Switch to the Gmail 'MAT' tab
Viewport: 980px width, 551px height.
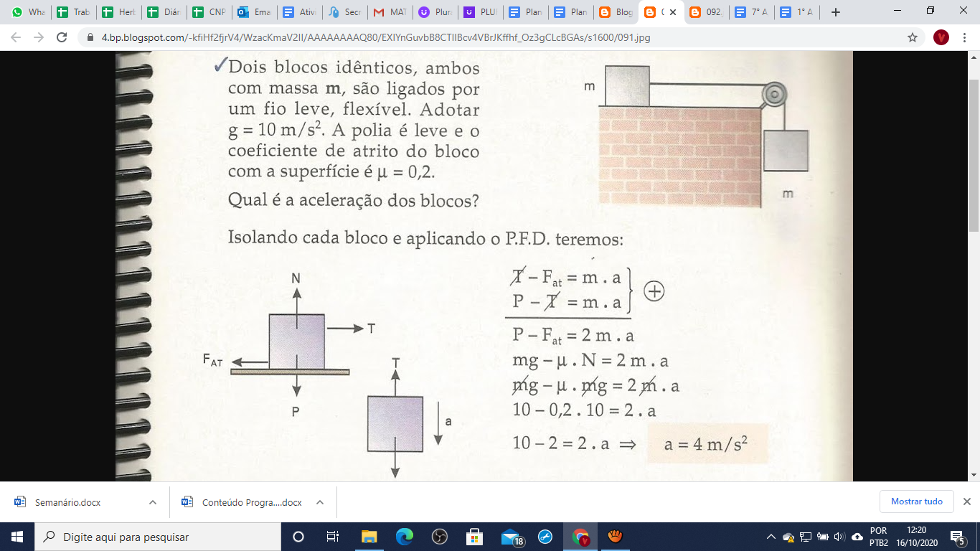(x=388, y=12)
